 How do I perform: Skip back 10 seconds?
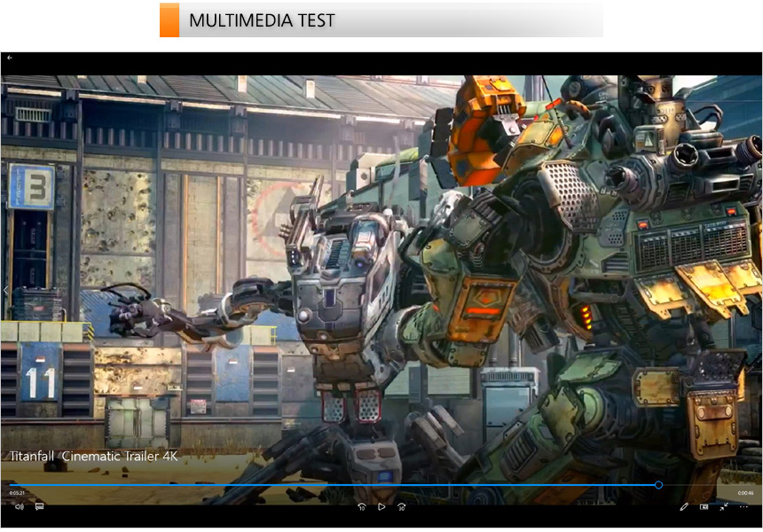[x=362, y=506]
